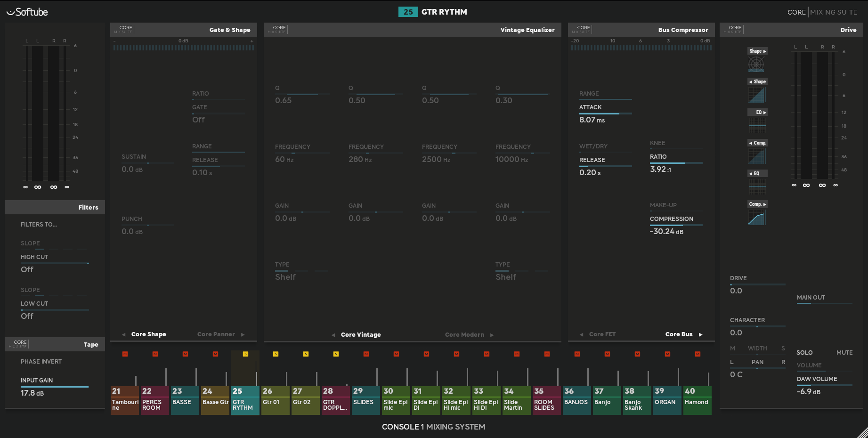Click the graph under the left-arrow Shape label
868x438 pixels.
[x=757, y=95]
